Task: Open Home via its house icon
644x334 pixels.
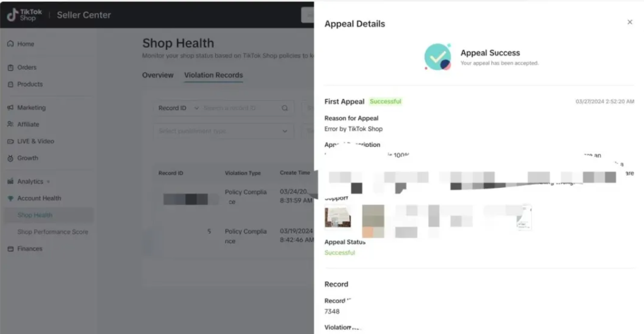Action: point(10,44)
